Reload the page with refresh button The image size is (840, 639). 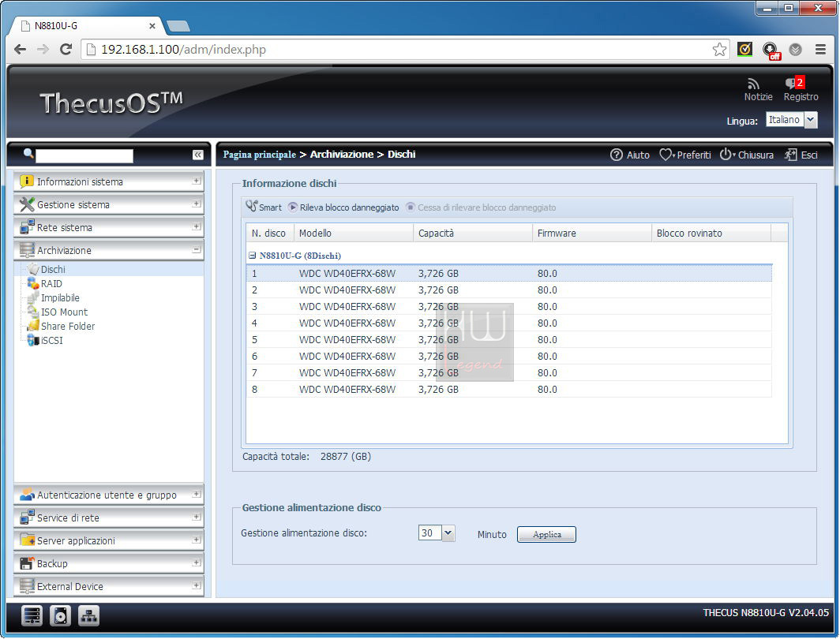(66, 49)
